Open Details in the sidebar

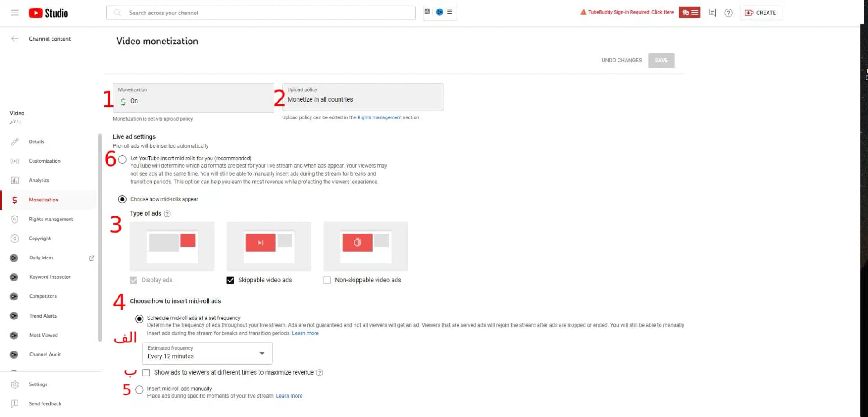click(37, 142)
